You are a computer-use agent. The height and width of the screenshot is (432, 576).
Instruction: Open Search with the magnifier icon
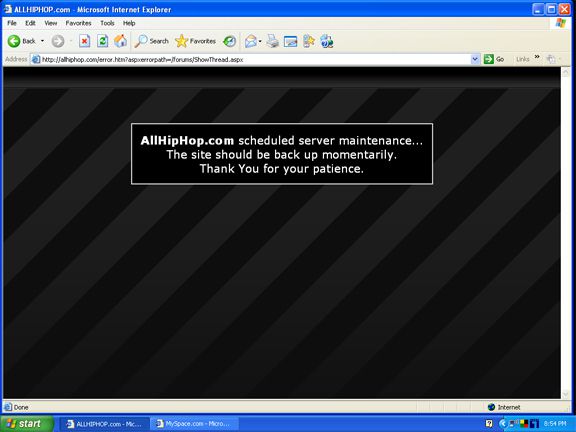151,41
